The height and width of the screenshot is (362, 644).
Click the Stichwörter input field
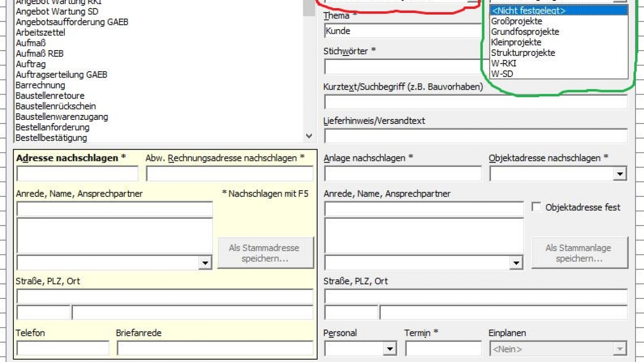click(402, 67)
